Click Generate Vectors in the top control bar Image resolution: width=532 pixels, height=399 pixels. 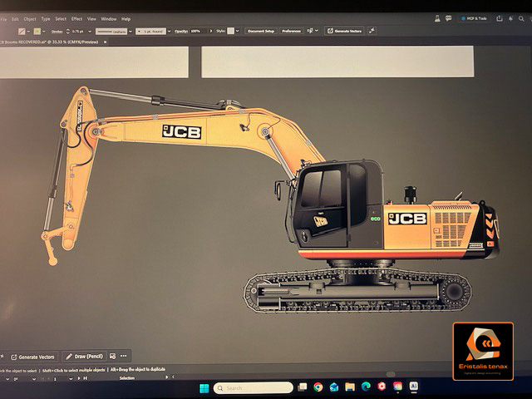[x=344, y=31]
